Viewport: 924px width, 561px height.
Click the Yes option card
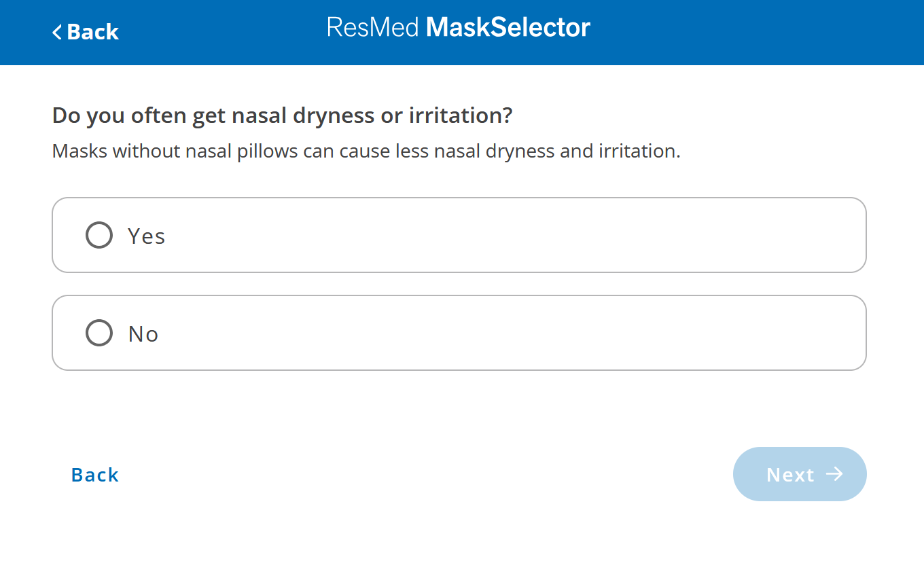[459, 235]
